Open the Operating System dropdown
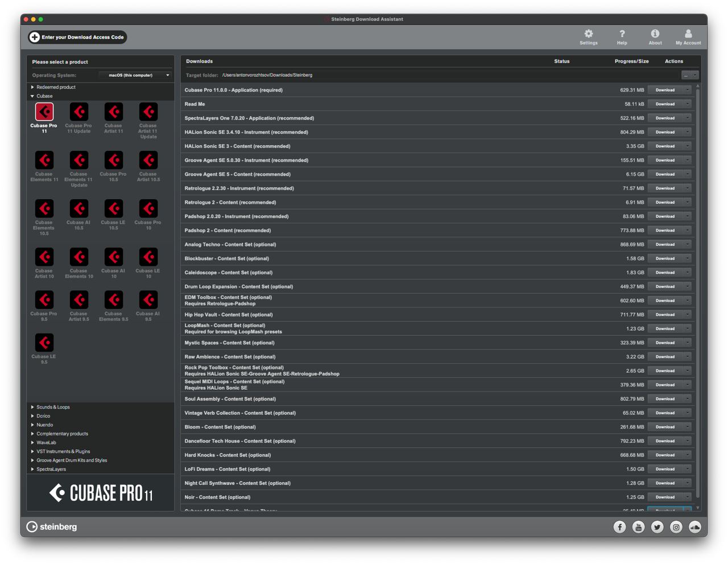Viewport: 728px width, 564px height. [x=135, y=75]
